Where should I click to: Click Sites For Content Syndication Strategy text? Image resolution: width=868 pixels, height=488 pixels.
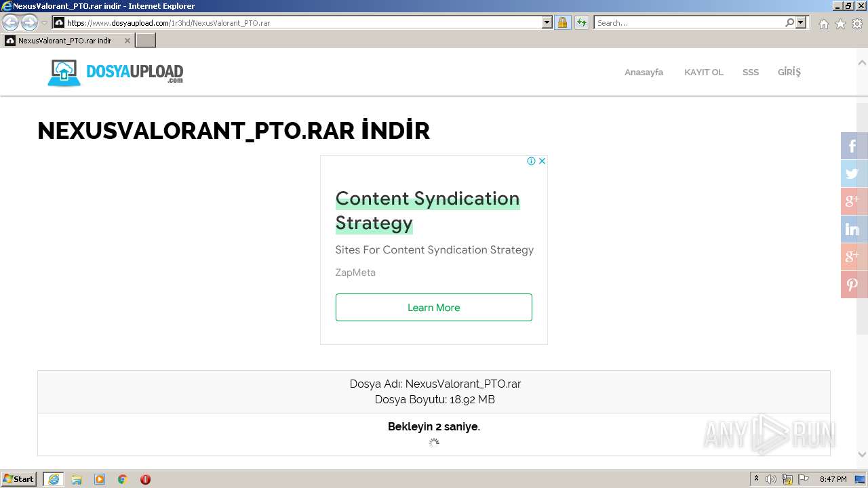[435, 249]
